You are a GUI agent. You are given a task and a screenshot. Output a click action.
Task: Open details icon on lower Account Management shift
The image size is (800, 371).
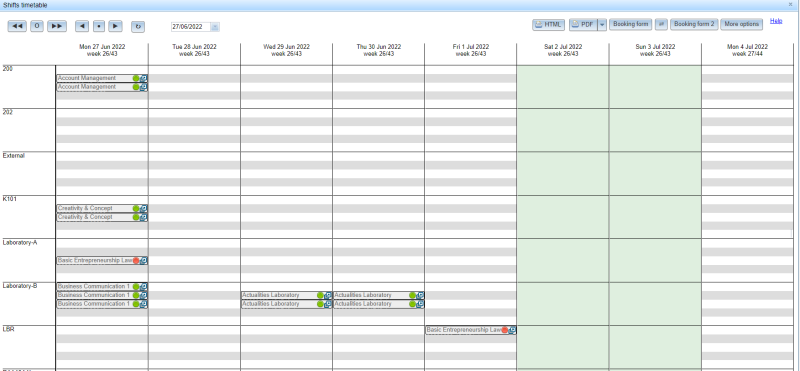(144, 87)
